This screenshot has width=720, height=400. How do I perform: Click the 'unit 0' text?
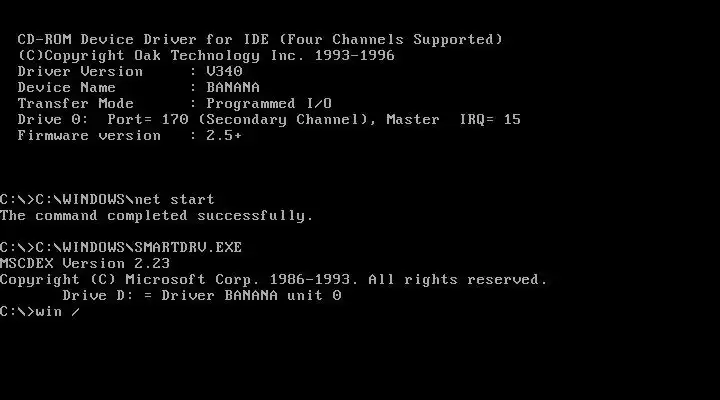(314, 295)
